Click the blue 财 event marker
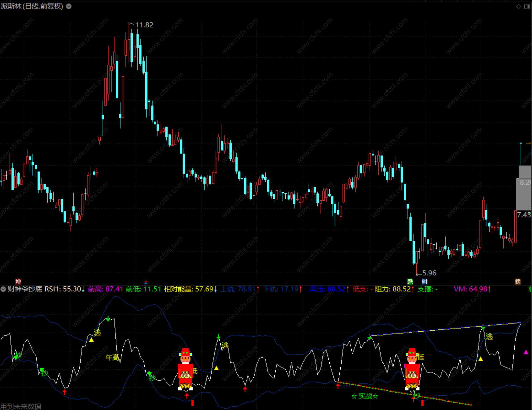This screenshot has width=532, height=410. tap(425, 282)
